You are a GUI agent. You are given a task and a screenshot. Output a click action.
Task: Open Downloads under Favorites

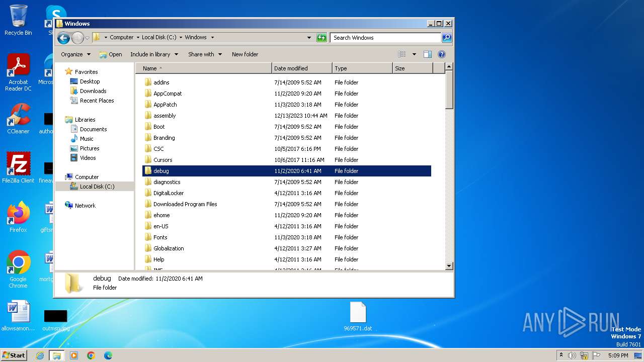click(93, 91)
